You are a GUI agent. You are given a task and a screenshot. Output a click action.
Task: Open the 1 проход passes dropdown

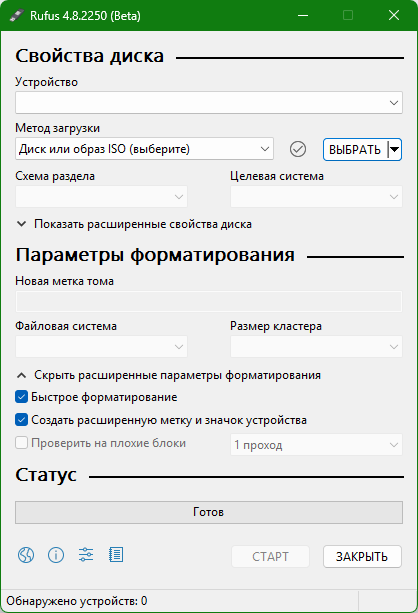coord(316,445)
